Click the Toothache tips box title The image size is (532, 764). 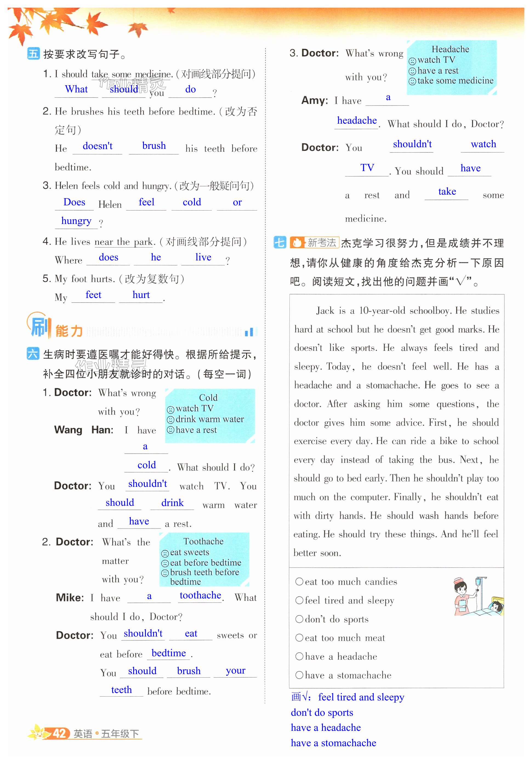[x=203, y=541]
